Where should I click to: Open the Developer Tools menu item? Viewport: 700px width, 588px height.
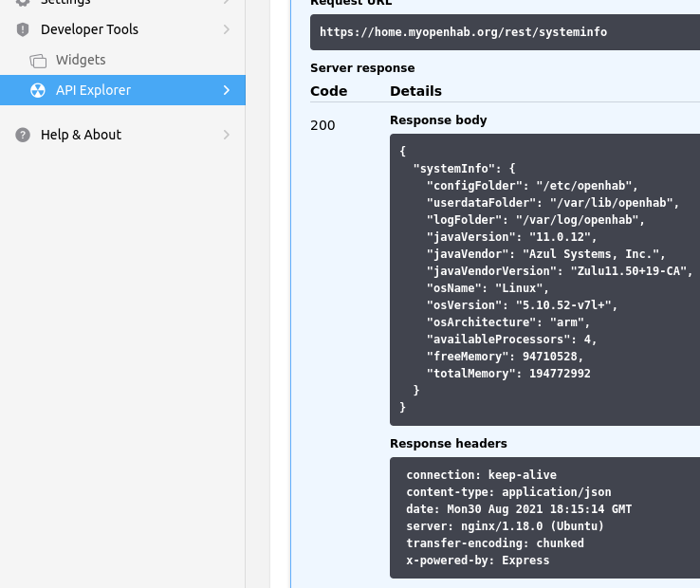coord(89,29)
